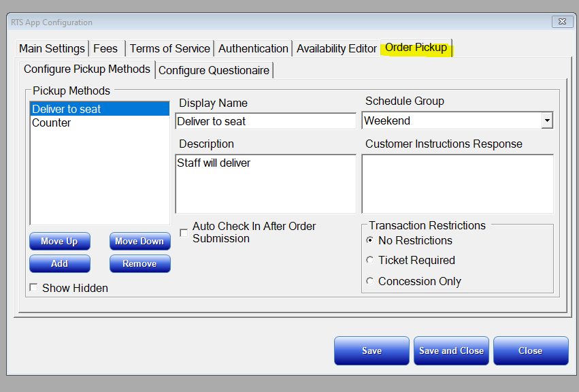Toggle the Show Hidden checkbox
The height and width of the screenshot is (392, 579).
33,287
